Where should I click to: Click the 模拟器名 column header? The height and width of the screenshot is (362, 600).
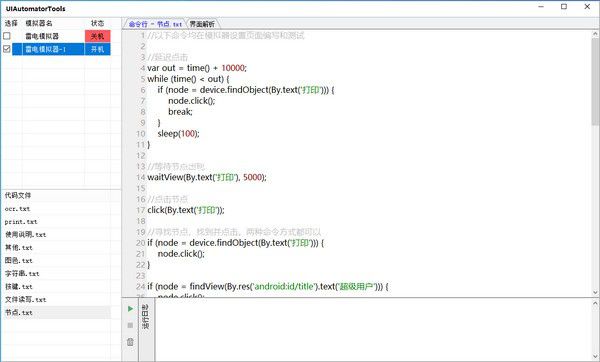click(x=39, y=23)
